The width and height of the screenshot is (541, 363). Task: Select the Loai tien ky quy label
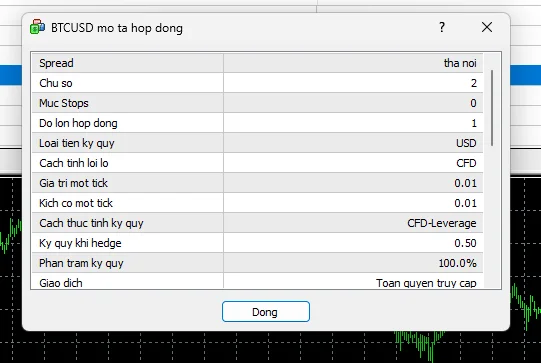[77, 143]
